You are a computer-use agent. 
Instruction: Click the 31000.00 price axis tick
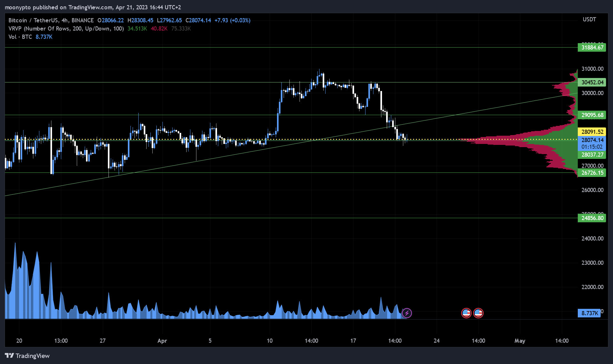592,69
